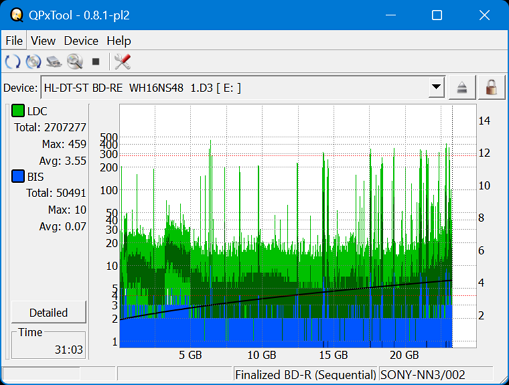Click the 15 GB axis label
The height and width of the screenshot is (385, 509).
tap(333, 355)
